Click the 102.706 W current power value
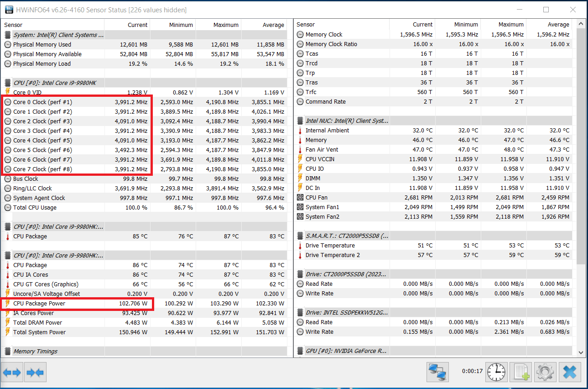This screenshot has height=389, width=588. click(x=133, y=304)
